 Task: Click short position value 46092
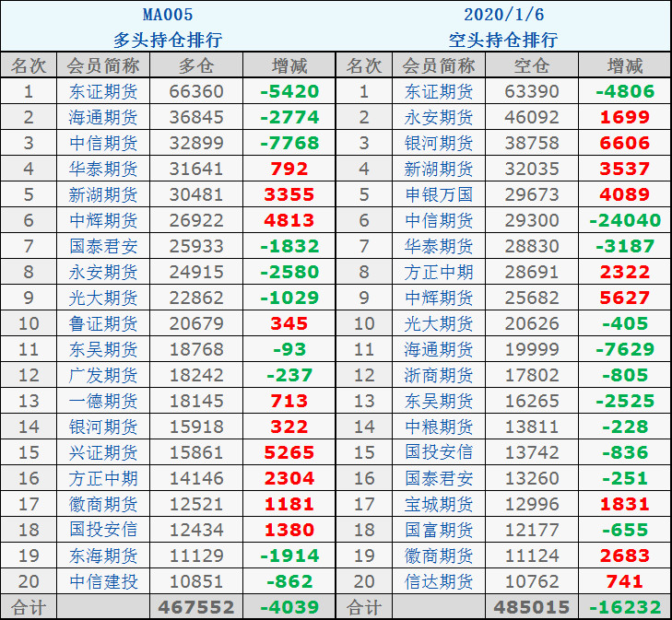point(532,117)
